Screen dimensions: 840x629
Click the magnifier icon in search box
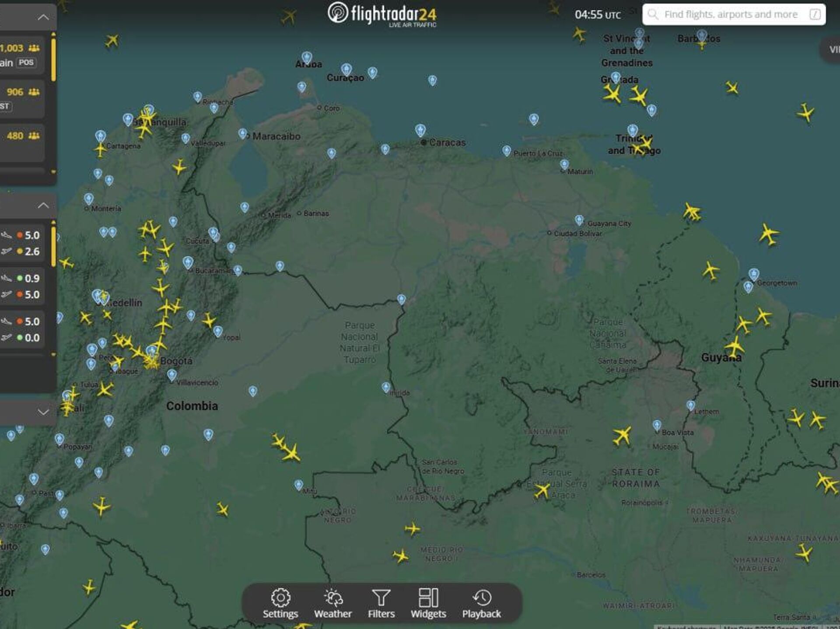(653, 14)
